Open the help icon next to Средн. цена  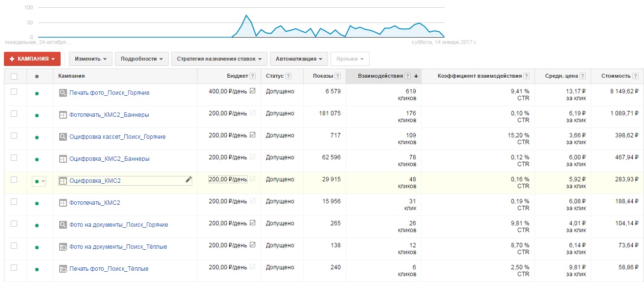coord(583,76)
